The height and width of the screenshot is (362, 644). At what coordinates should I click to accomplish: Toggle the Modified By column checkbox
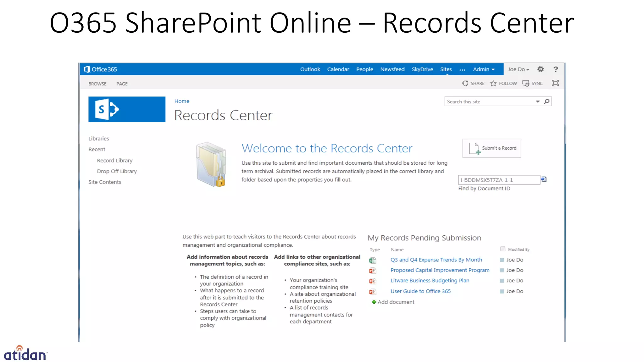[502, 249]
